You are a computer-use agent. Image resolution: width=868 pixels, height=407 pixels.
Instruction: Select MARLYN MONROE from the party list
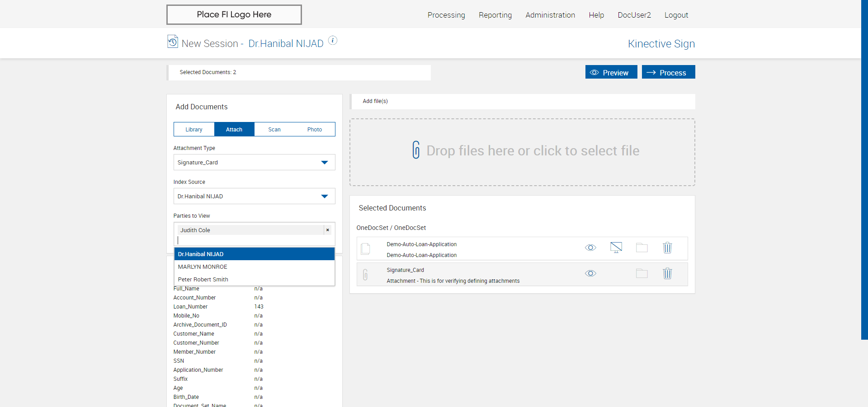[x=203, y=267]
